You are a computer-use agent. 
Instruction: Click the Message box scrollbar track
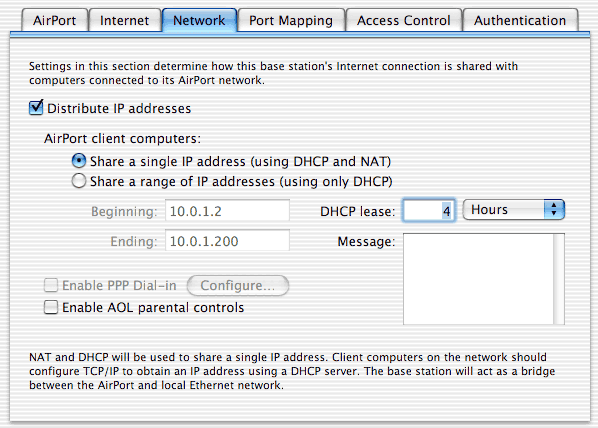click(x=559, y=279)
